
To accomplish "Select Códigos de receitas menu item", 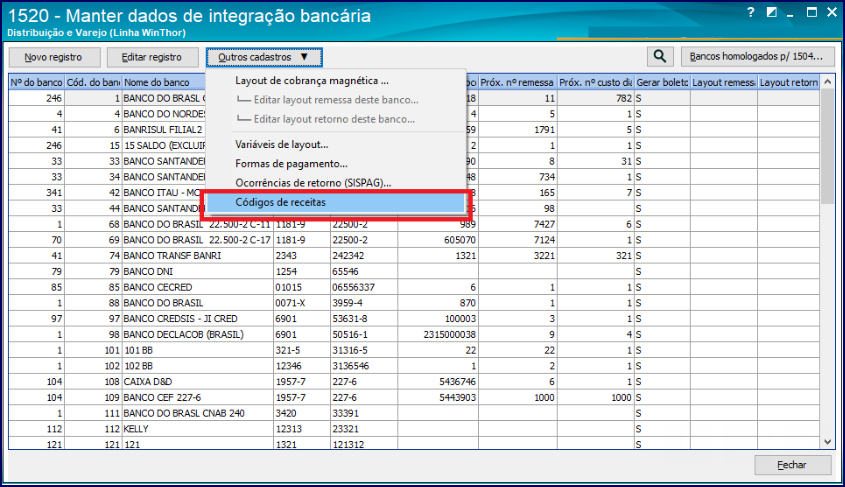I will click(335, 203).
